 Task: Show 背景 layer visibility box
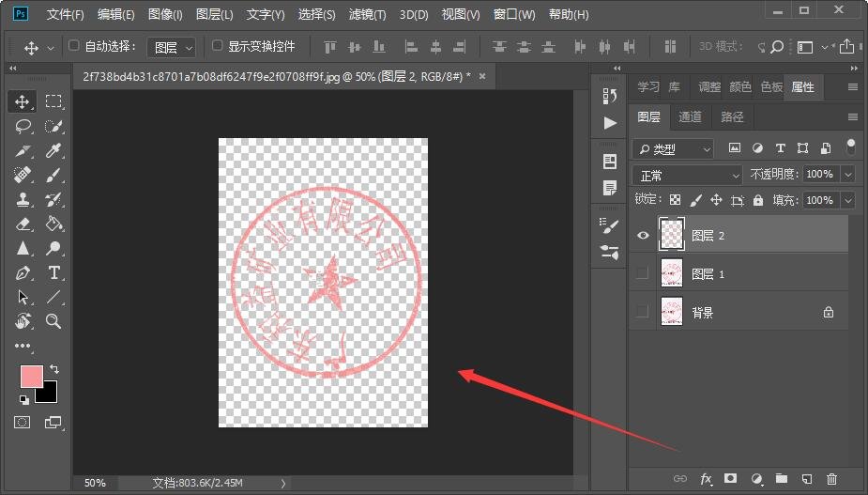(642, 312)
